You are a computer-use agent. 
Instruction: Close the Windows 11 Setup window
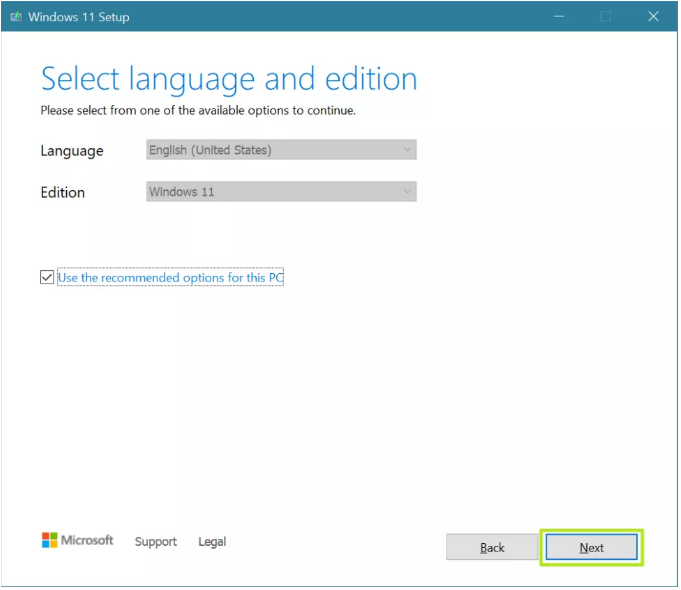[x=655, y=17]
